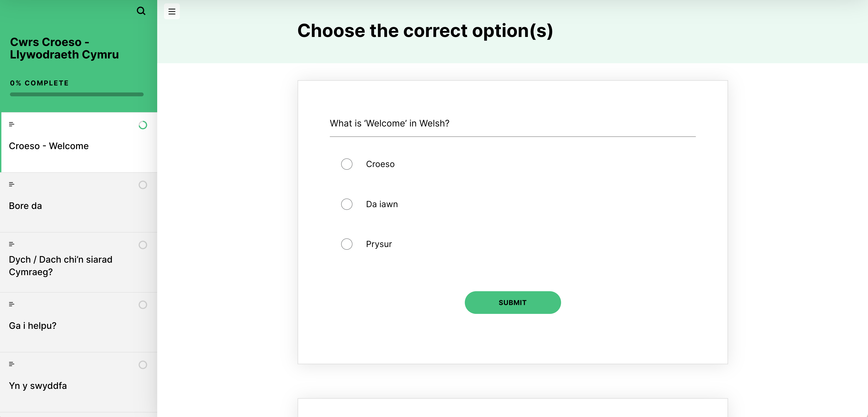Click the Bore da completion circle

(x=142, y=185)
